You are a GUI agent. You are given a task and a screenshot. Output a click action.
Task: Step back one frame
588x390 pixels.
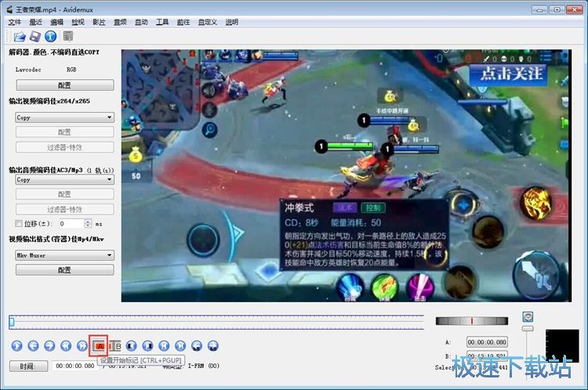(33, 345)
